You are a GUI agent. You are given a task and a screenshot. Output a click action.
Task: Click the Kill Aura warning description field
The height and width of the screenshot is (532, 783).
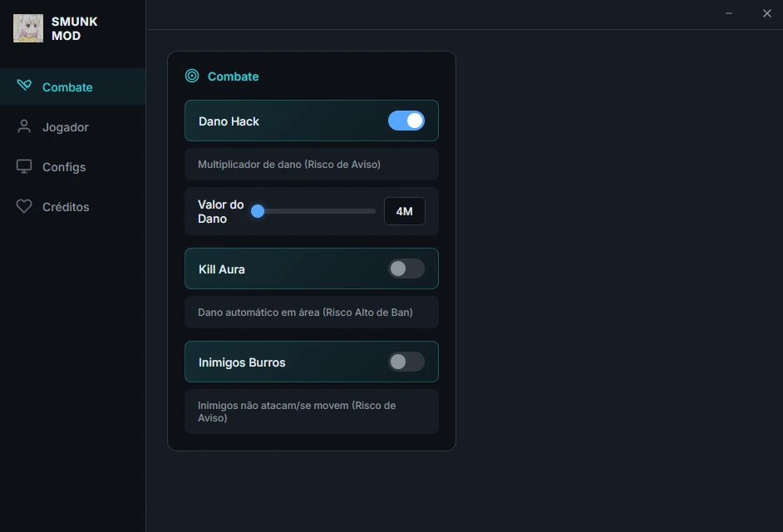(312, 312)
